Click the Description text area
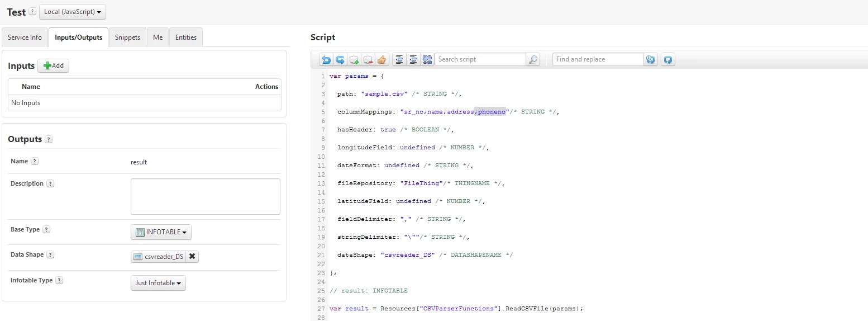This screenshot has width=868, height=321. click(x=206, y=196)
